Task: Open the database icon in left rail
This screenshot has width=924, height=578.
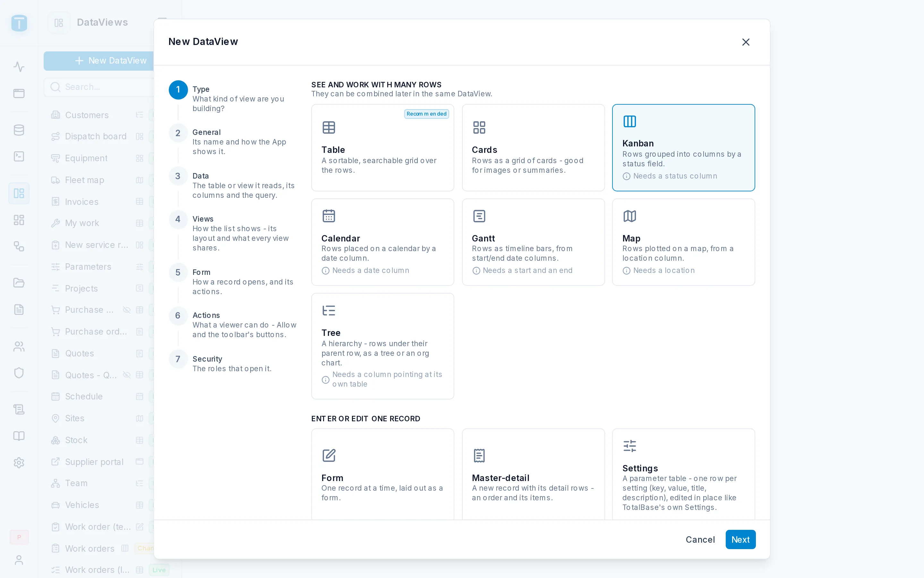Action: pyautogui.click(x=19, y=130)
